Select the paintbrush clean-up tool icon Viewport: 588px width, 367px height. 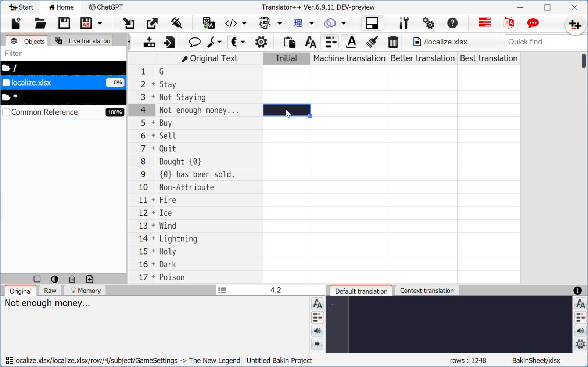point(372,42)
